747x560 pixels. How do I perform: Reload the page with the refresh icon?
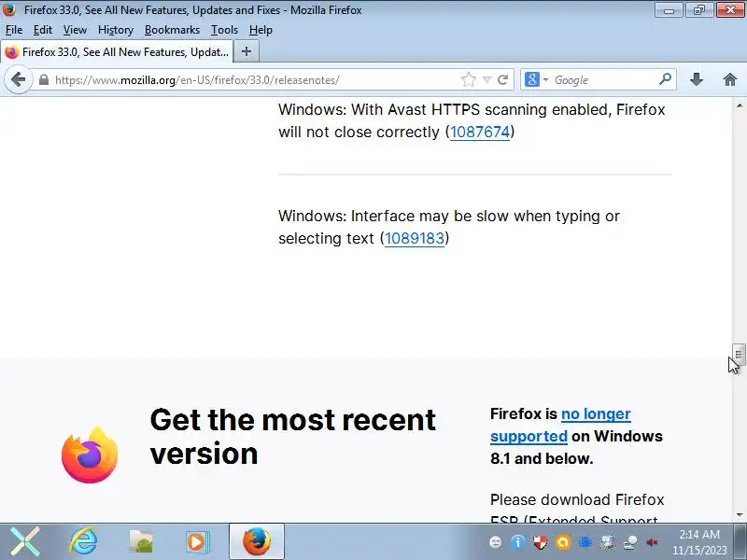(502, 79)
